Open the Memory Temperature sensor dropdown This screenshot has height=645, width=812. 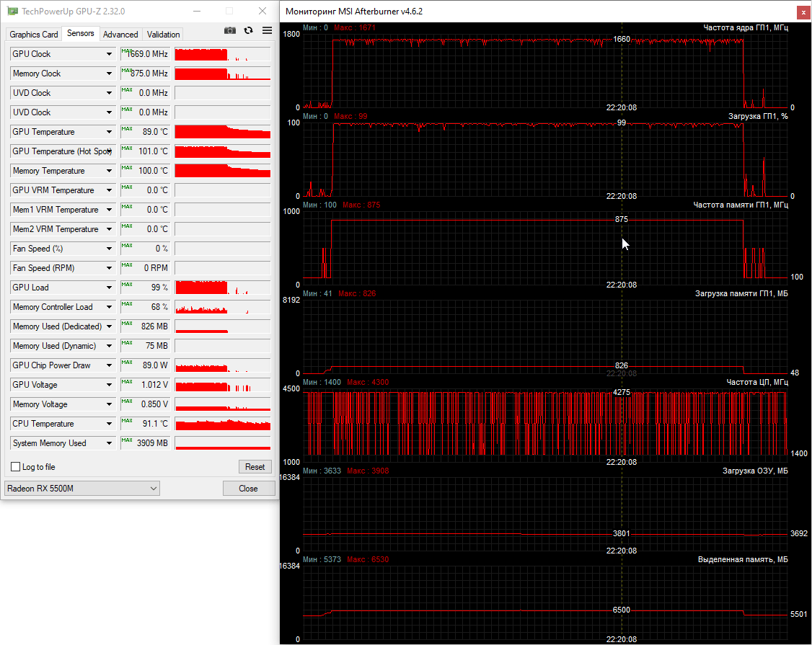point(109,171)
